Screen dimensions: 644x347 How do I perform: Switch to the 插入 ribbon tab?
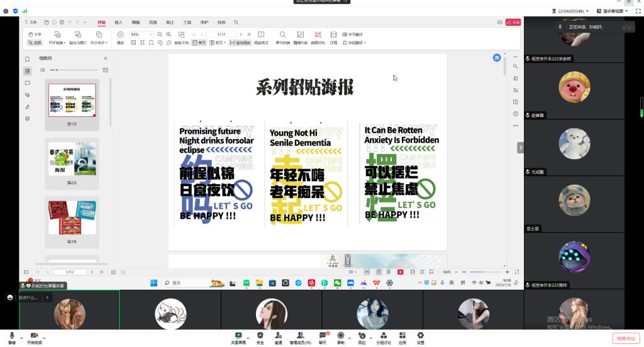(x=118, y=22)
